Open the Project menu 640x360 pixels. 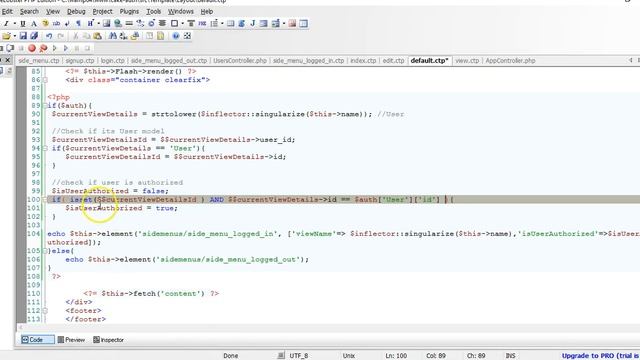coord(102,11)
